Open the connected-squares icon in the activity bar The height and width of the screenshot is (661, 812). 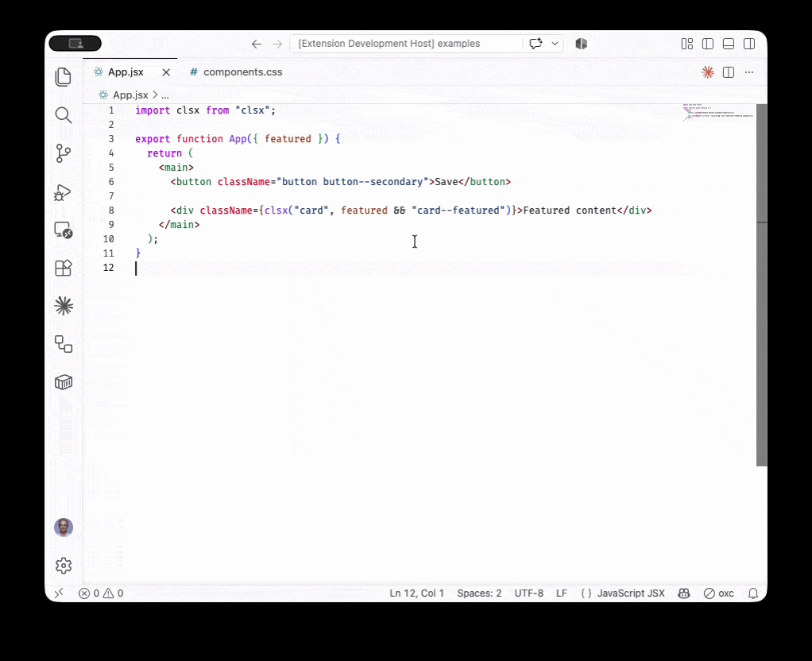(x=64, y=344)
